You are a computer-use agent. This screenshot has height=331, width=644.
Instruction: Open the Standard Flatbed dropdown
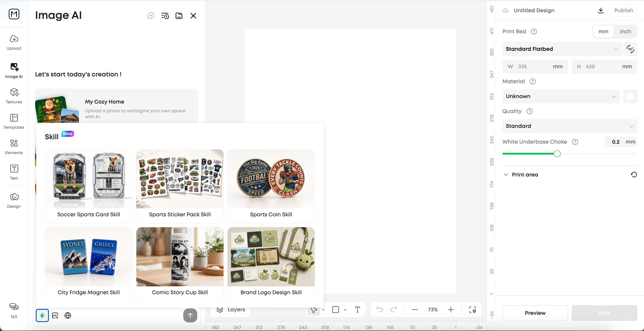562,49
